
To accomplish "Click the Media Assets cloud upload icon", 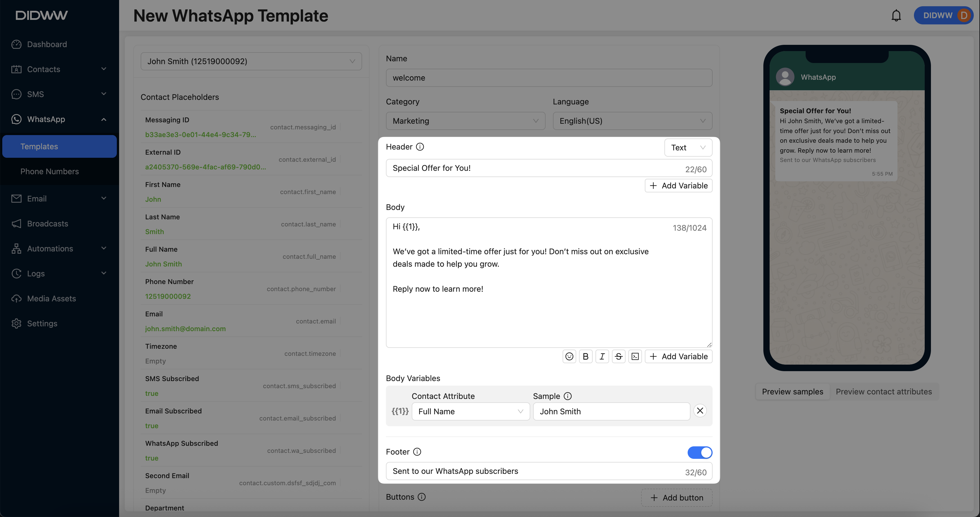I will pos(16,299).
